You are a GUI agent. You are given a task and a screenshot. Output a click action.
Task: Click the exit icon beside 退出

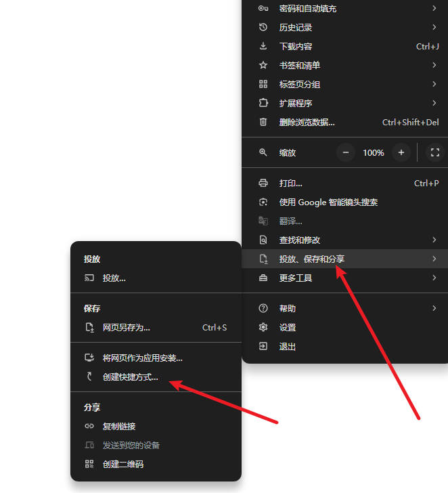[263, 347]
